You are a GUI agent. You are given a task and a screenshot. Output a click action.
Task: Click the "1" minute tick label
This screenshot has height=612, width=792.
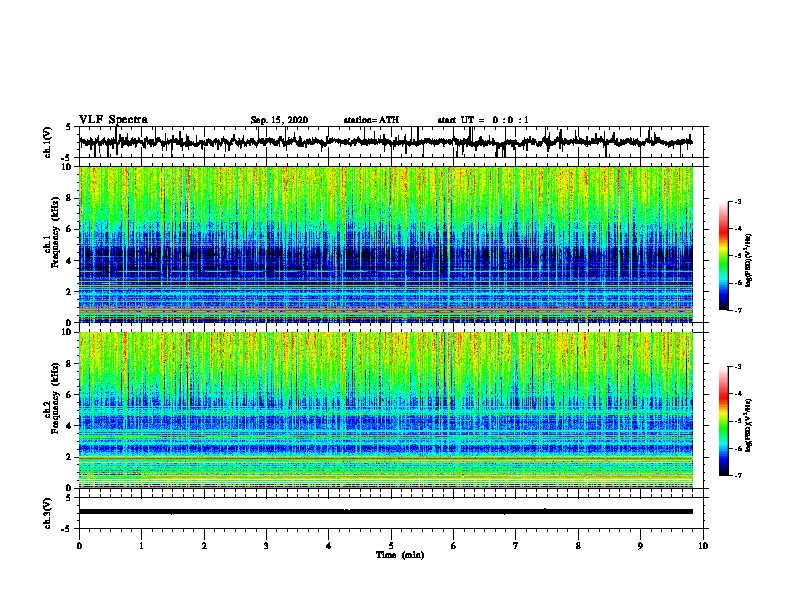click(141, 546)
